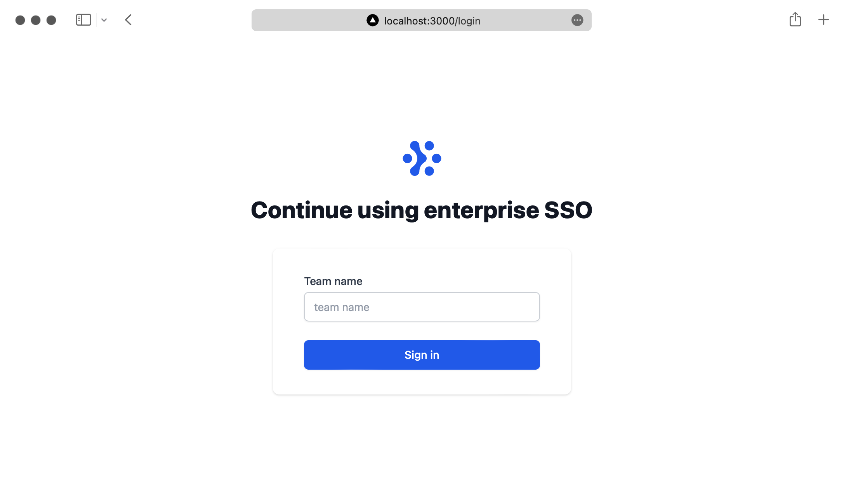Screen dimensions: 844x504
Task: Open the ellipsis menu in address bar
Action: coord(577,20)
